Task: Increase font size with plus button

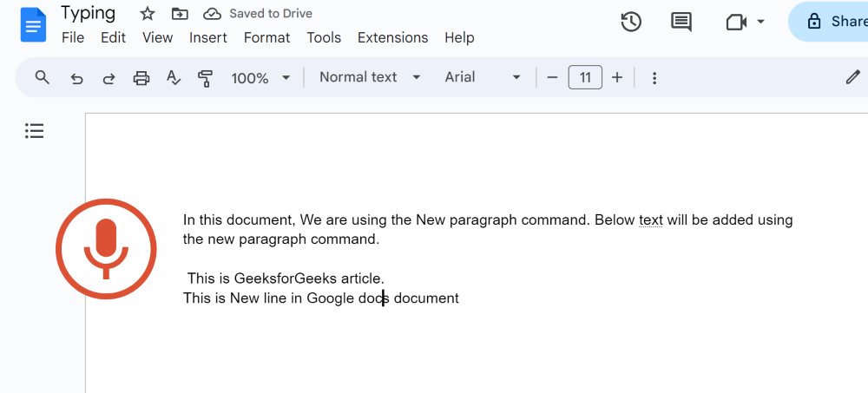Action: (x=617, y=77)
